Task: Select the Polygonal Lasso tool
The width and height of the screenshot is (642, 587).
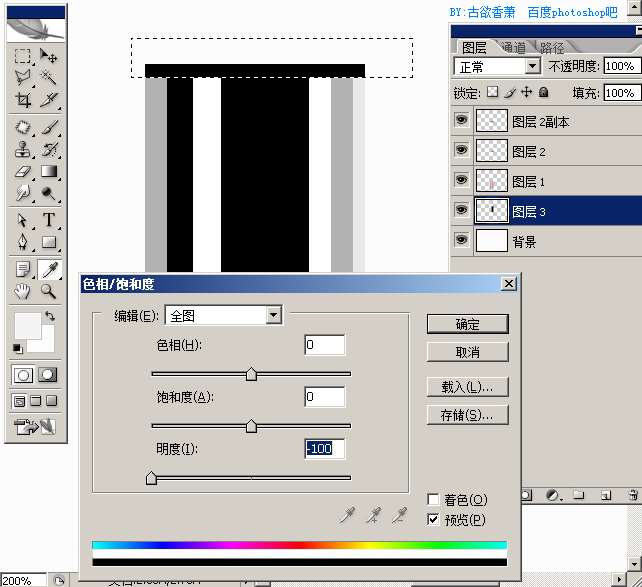Action: (x=23, y=77)
